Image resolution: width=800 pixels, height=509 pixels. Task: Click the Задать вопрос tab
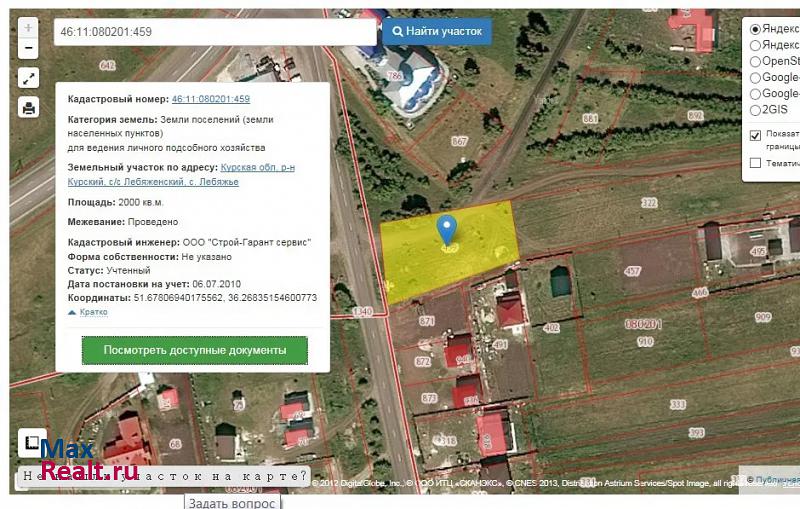(231, 502)
